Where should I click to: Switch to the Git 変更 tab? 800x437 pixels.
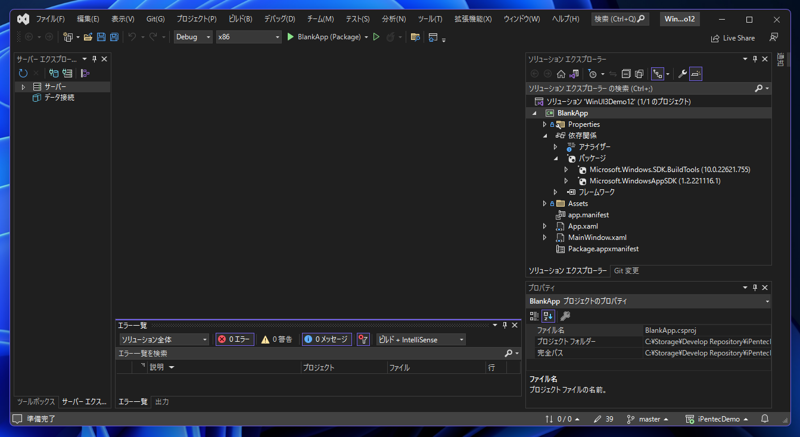pos(626,271)
